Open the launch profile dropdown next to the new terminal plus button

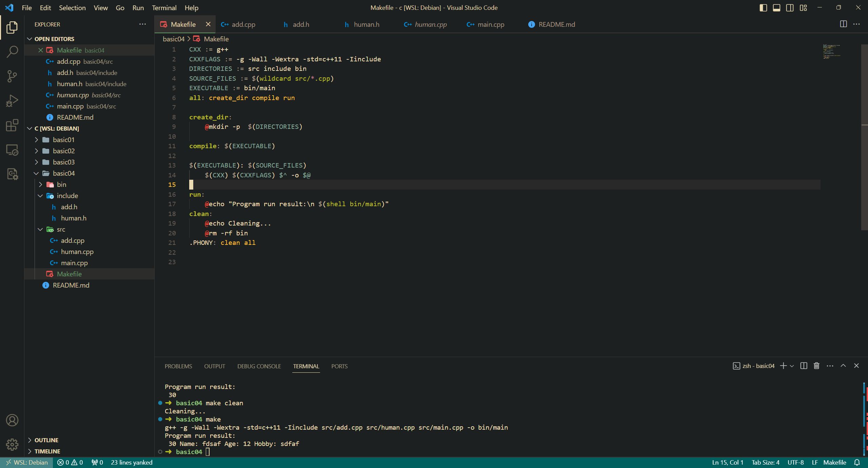tap(792, 366)
